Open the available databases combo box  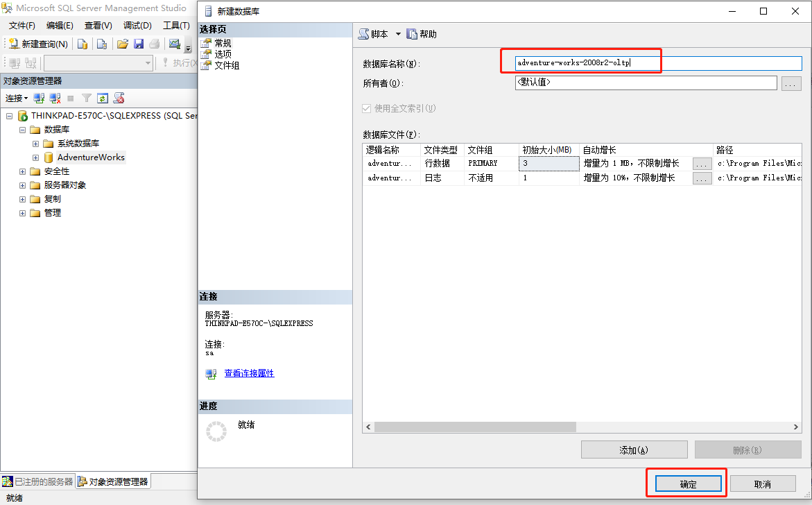coord(98,63)
